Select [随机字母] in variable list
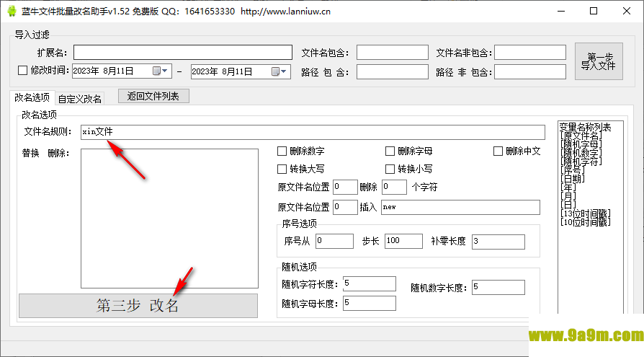644x357 pixels. (581, 144)
